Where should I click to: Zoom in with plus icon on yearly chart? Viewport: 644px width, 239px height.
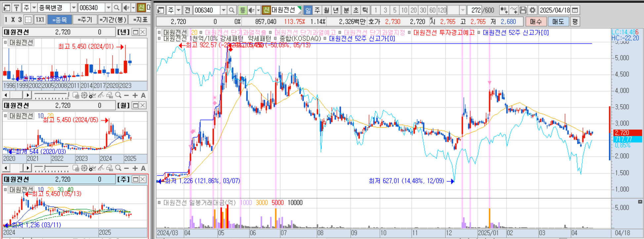coord(135,95)
